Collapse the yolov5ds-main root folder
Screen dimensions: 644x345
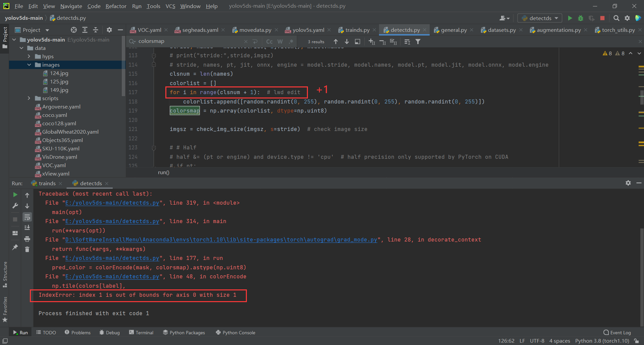coord(14,40)
